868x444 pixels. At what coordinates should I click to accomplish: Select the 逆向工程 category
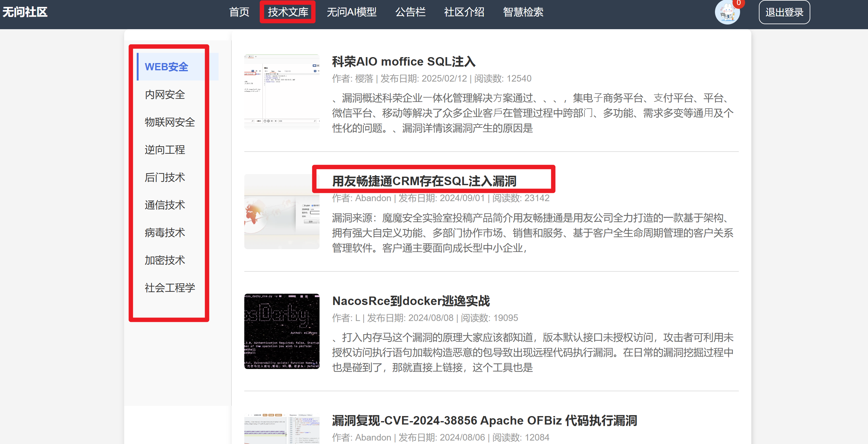(165, 150)
